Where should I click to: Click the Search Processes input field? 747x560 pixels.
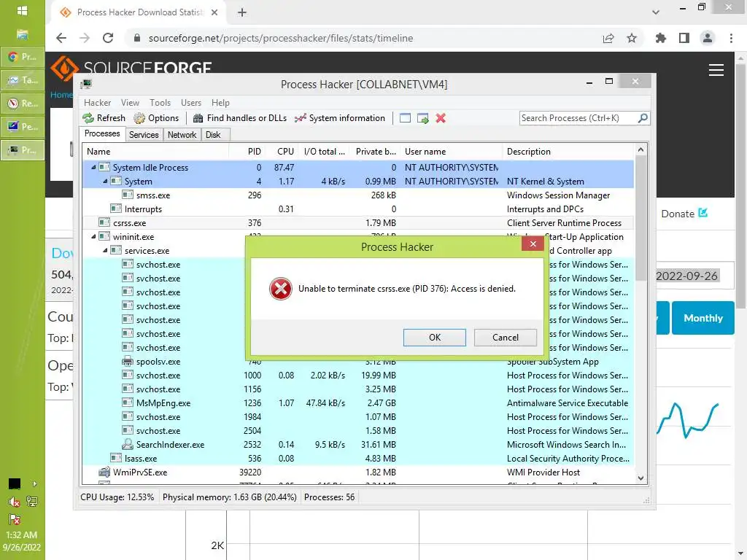pos(578,117)
